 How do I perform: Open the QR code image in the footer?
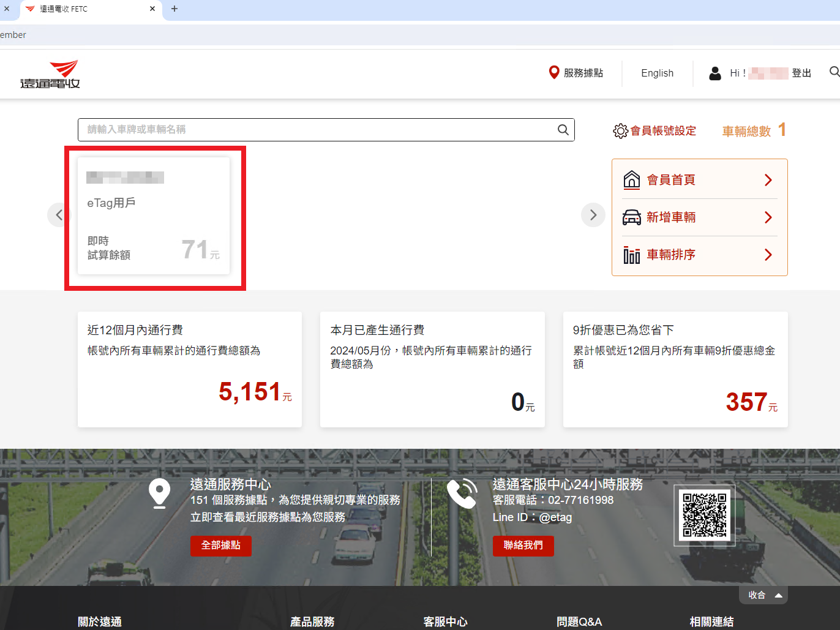pyautogui.click(x=704, y=515)
